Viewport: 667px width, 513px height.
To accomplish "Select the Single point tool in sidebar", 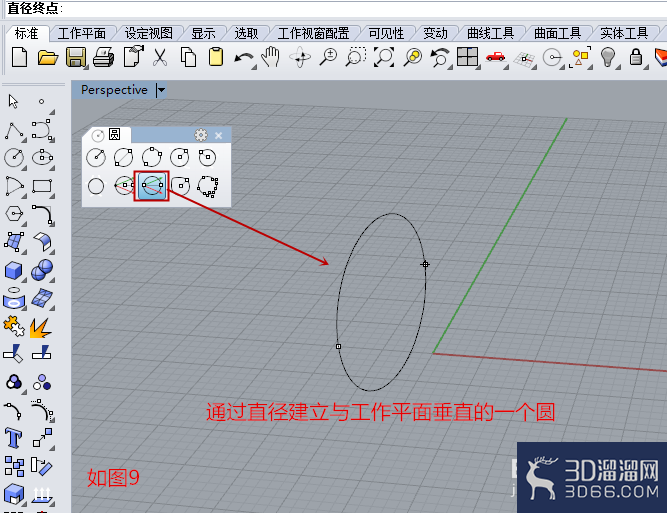I will point(41,102).
